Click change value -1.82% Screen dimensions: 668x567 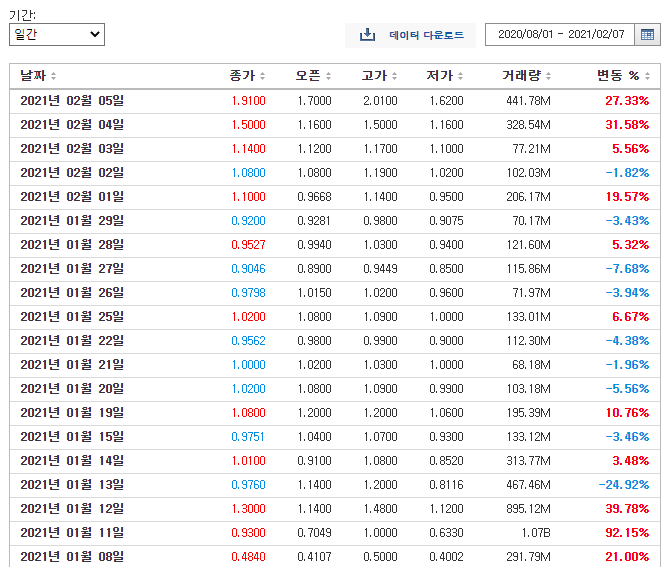click(628, 173)
